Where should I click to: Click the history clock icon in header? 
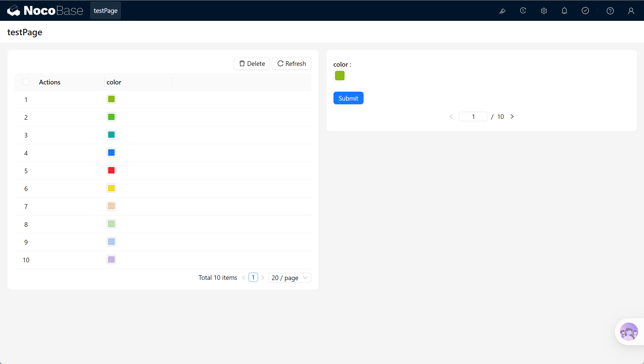[523, 11]
